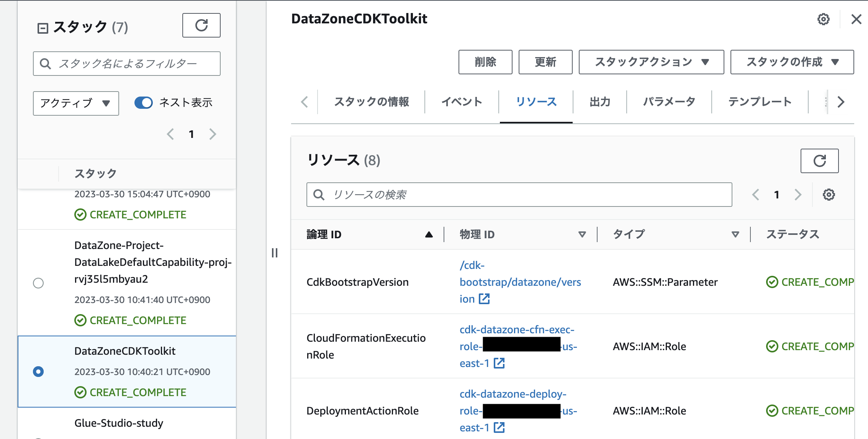Sort resources by タイプ arrow
The height and width of the screenshot is (439, 868).
click(x=735, y=234)
